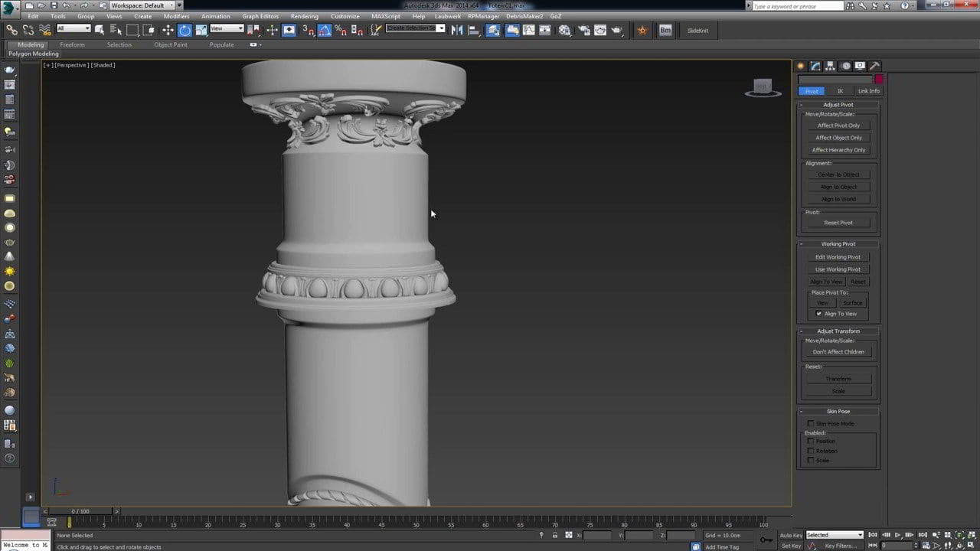Click the Select and Link chain icon
The height and width of the screenshot is (551, 980).
(11, 30)
